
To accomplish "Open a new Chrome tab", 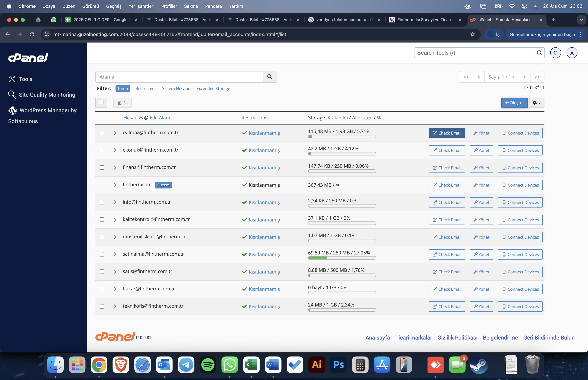I will 553,20.
